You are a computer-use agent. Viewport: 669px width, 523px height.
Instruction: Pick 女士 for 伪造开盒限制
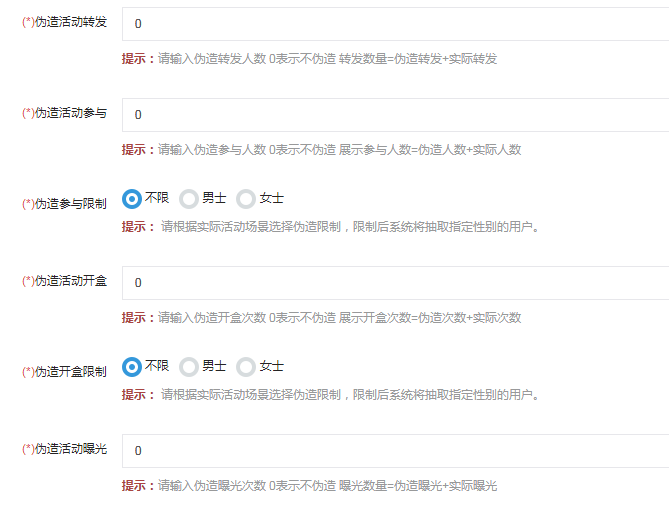pyautogui.click(x=246, y=367)
